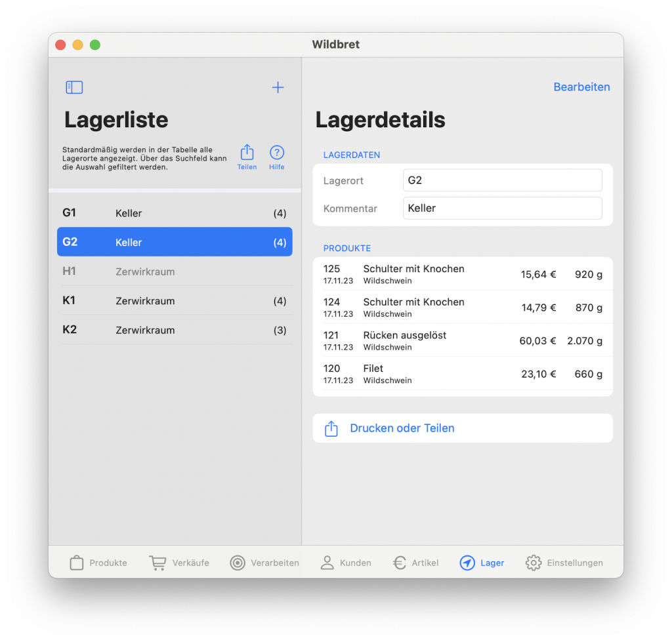The height and width of the screenshot is (642, 672).
Task: Select the Artikel tab
Action: [x=415, y=563]
